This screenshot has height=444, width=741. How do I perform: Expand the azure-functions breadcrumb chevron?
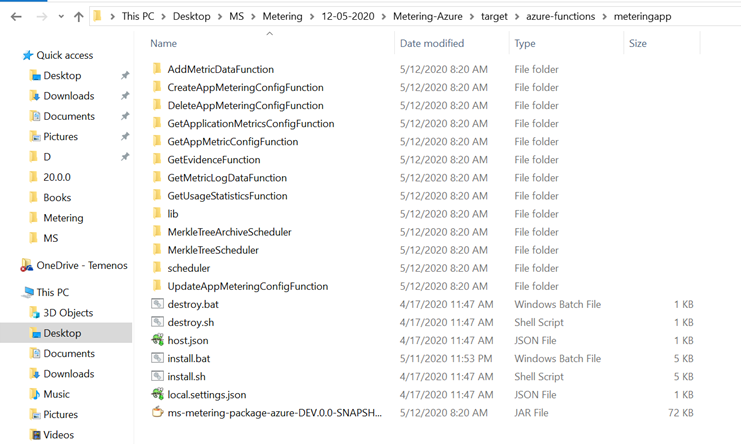pyautogui.click(x=603, y=17)
